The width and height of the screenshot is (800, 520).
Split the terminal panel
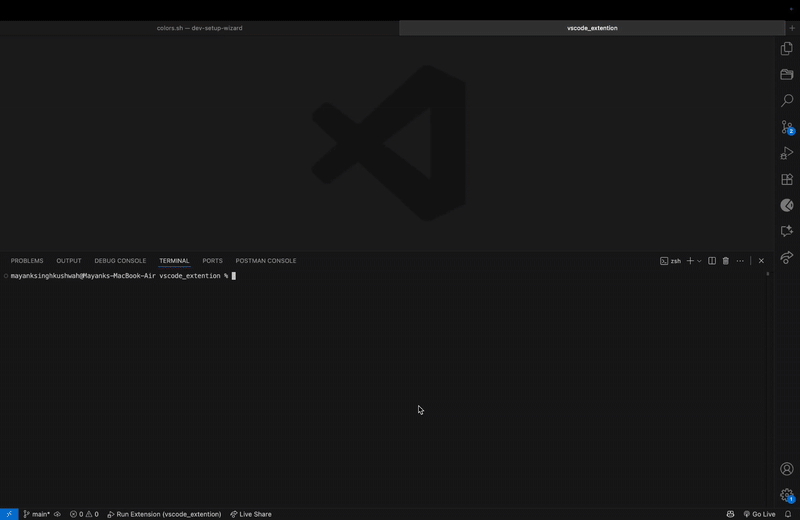pyautogui.click(x=712, y=261)
